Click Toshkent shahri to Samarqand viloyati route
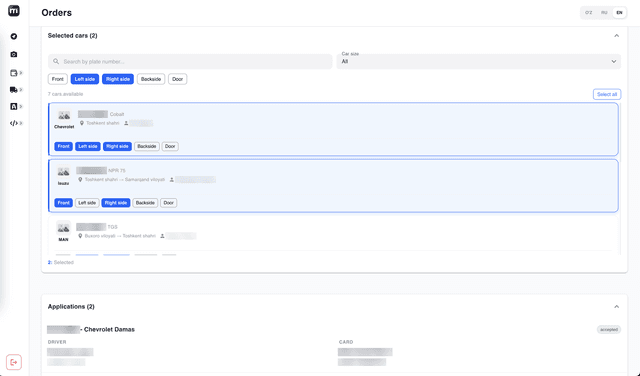The width and height of the screenshot is (640, 376). click(124, 180)
